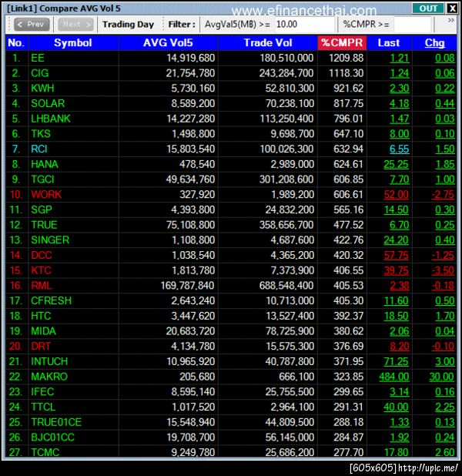Focus the empty %CMPR filter input
Screen dimensions: 462x476
click(x=412, y=25)
